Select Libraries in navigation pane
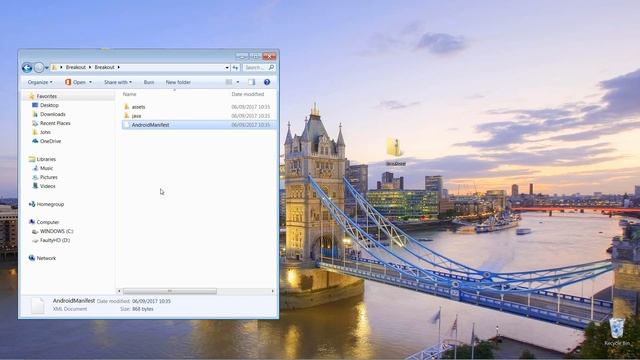 click(x=46, y=159)
